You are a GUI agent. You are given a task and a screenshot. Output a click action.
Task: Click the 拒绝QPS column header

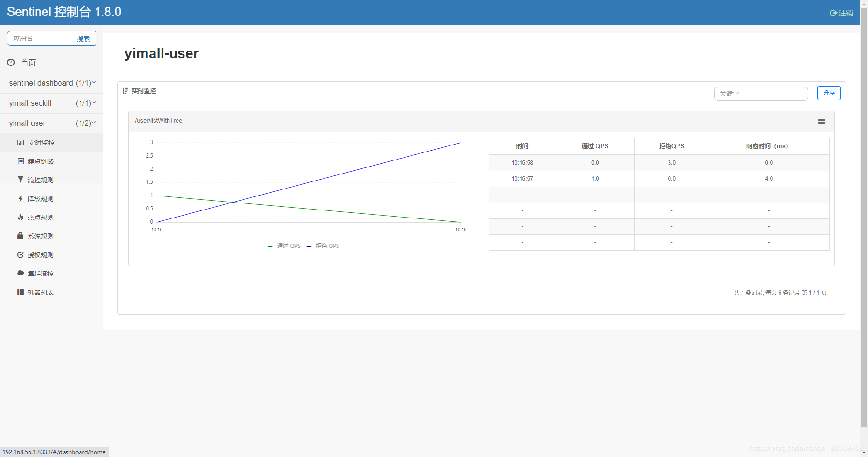pyautogui.click(x=671, y=146)
